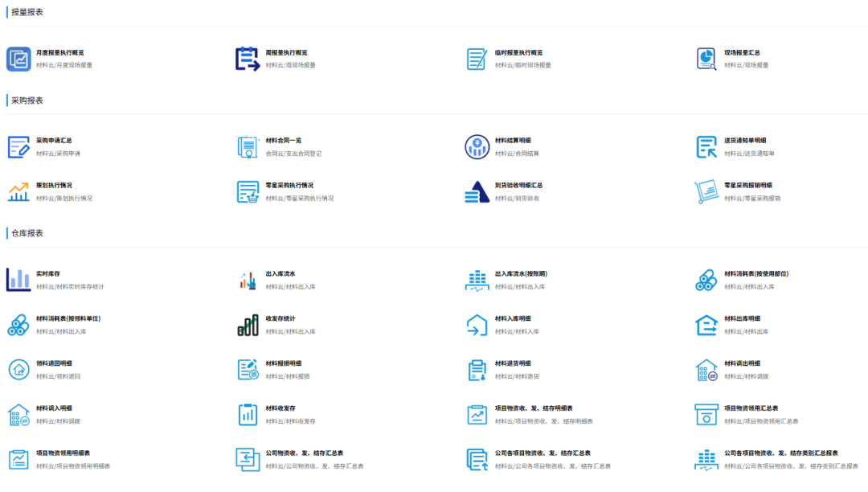Click subtitle 材料云/材料报损
Screen dimensions: 868x492
point(287,377)
